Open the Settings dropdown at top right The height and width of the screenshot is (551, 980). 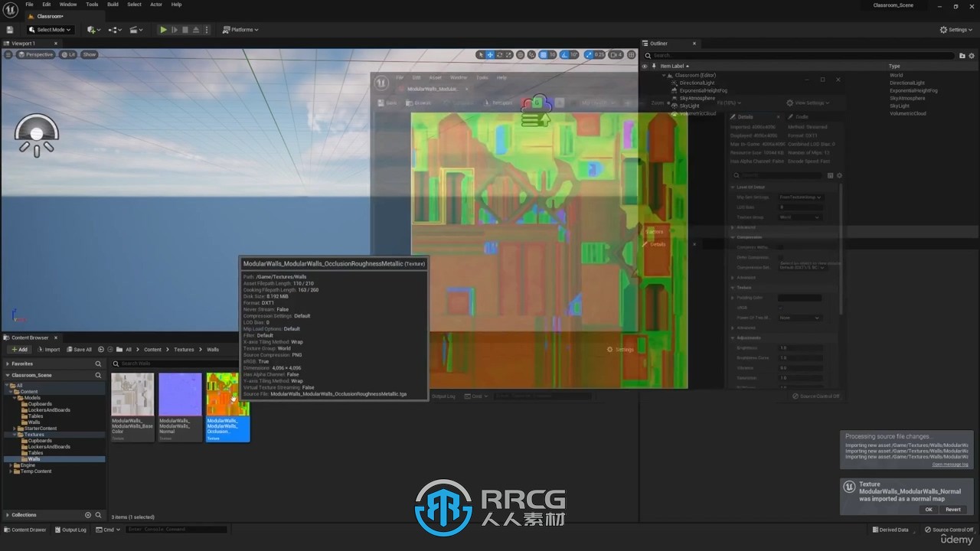click(957, 30)
